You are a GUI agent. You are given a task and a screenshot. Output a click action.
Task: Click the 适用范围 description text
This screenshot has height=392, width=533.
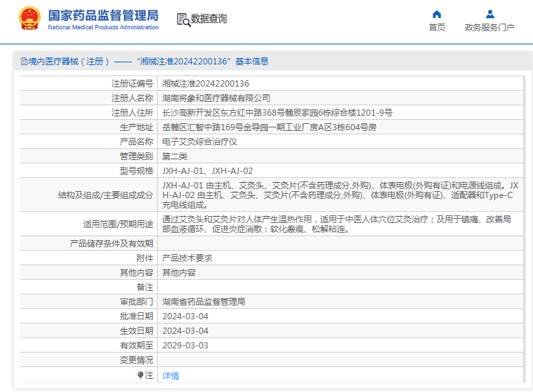pos(336,224)
